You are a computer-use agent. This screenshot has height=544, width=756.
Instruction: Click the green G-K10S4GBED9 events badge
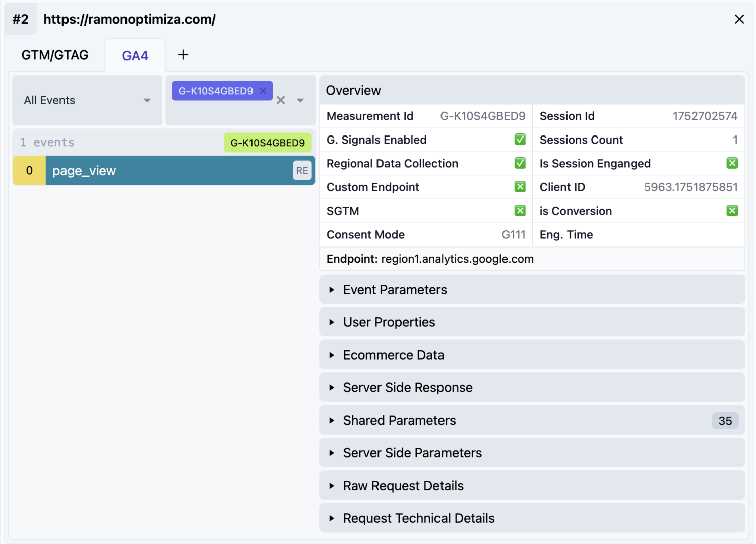[x=268, y=143]
